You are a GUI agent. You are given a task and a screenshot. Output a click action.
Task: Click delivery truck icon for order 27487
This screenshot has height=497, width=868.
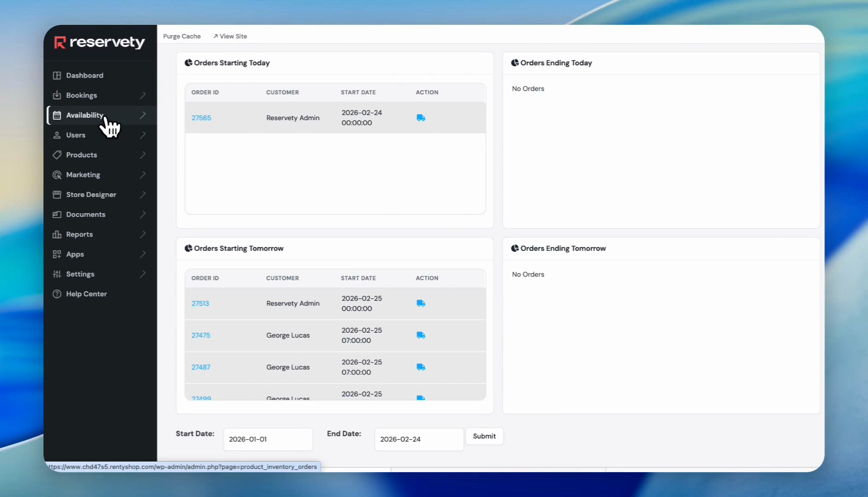tap(421, 367)
